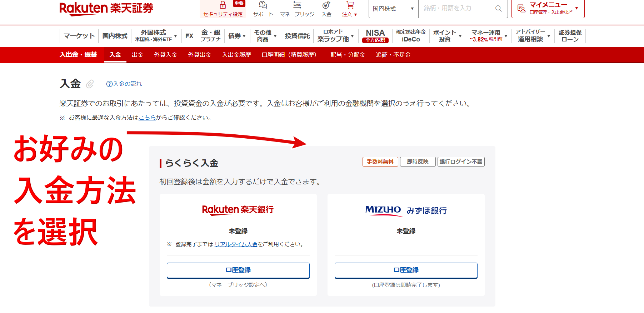This screenshot has height=313, width=644.
Task: Click the 即時反映 badge
Action: pos(418,162)
